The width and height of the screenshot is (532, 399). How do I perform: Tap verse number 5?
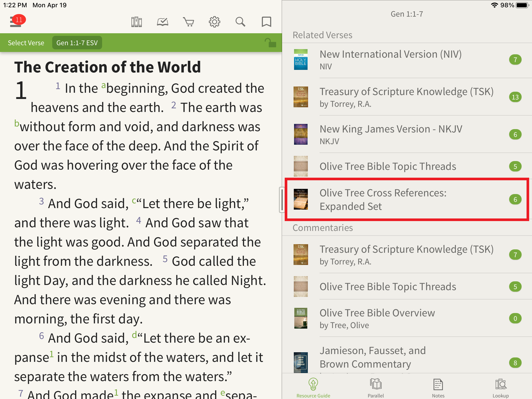(x=165, y=259)
